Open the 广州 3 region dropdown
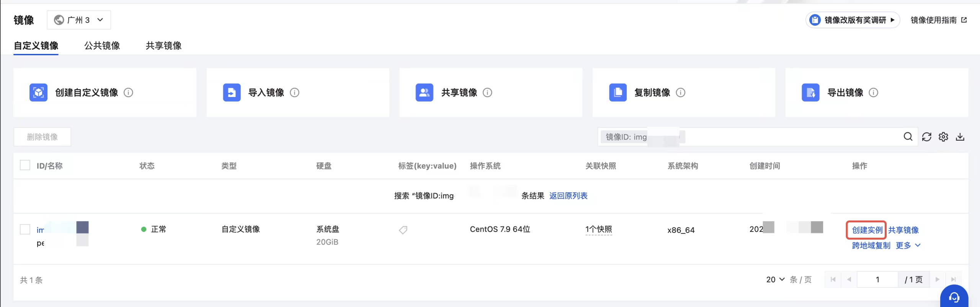The height and width of the screenshot is (307, 980). 79,20
